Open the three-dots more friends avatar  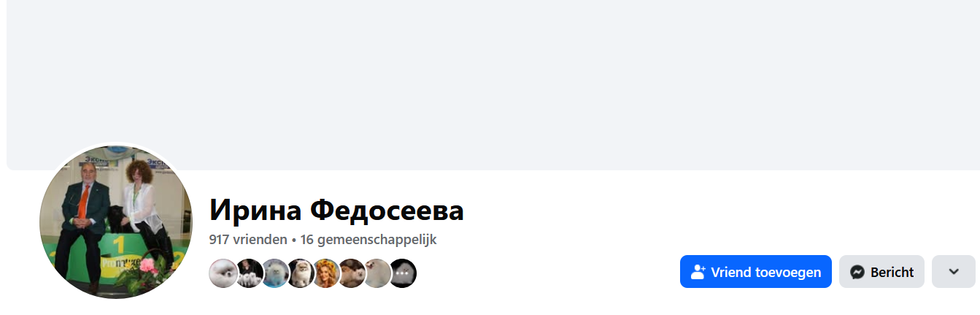pos(403,273)
